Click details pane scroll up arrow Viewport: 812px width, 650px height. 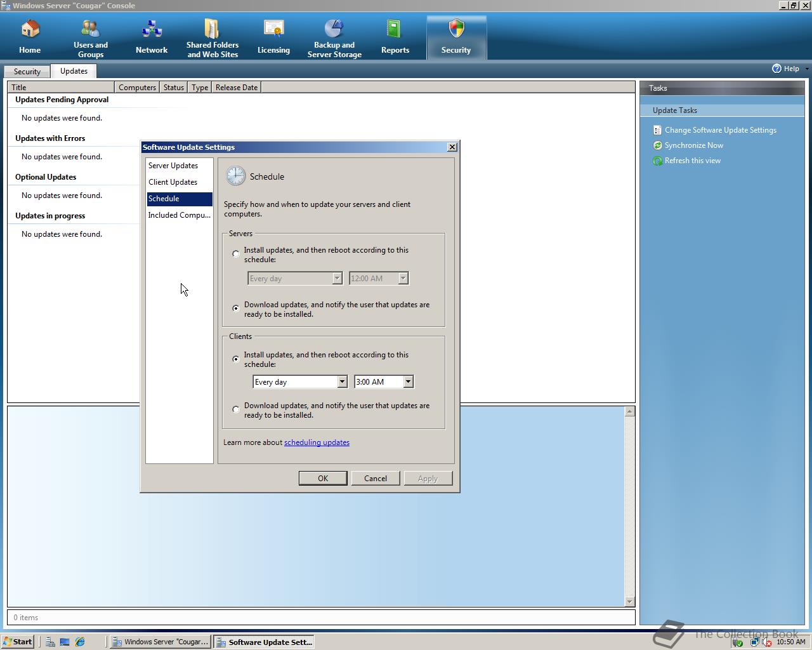[x=629, y=411]
